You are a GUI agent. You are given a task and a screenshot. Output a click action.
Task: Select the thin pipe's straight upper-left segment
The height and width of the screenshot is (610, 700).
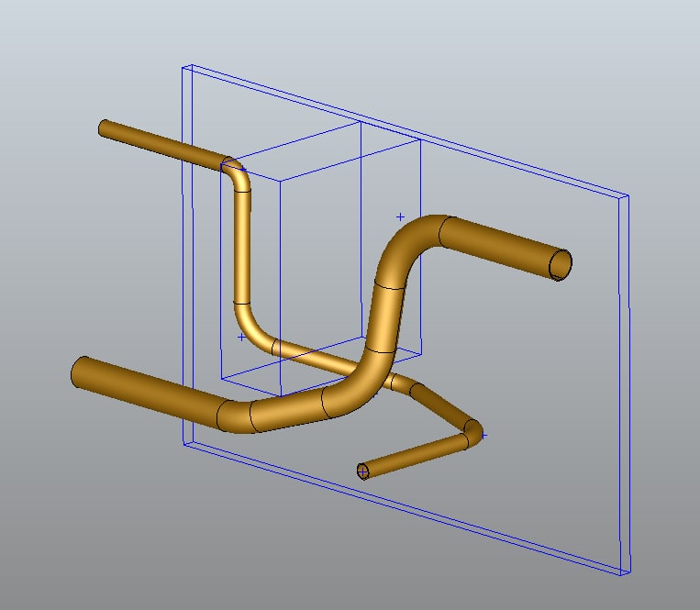(163, 146)
